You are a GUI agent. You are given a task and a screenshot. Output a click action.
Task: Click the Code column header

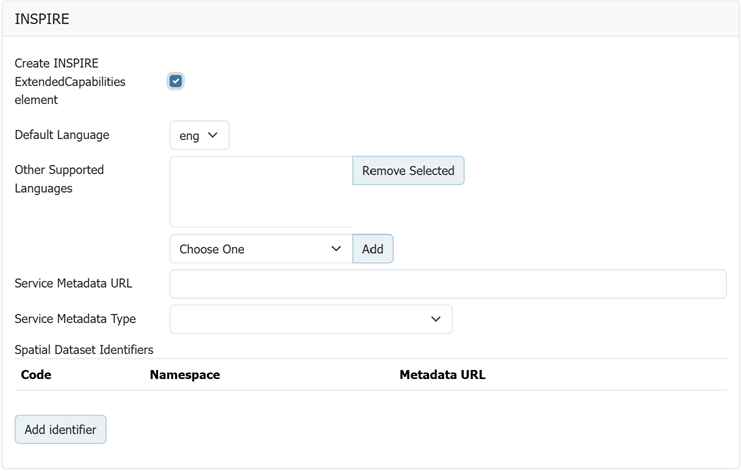coord(36,375)
